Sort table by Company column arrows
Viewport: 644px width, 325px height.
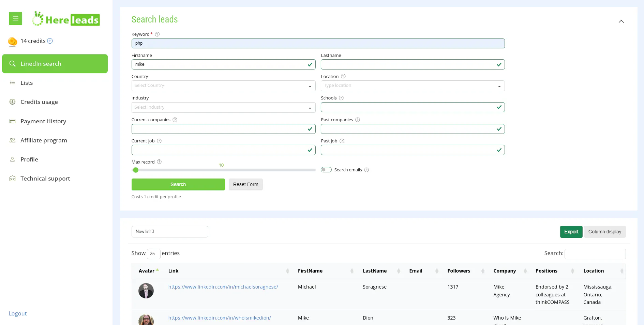click(x=525, y=271)
